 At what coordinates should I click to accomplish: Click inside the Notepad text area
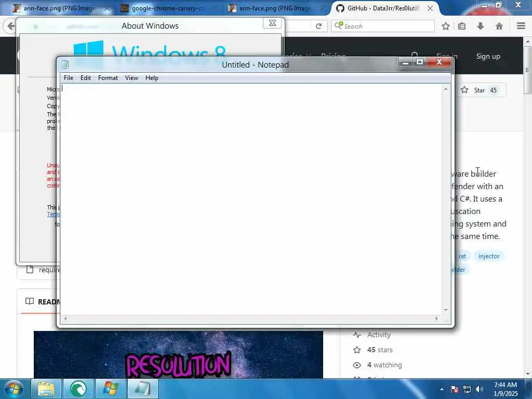tap(251, 198)
